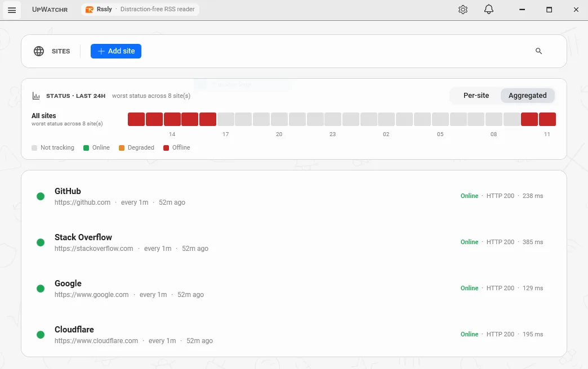Open the Stack Overflow site entry
This screenshot has height=369, width=588.
click(x=293, y=242)
